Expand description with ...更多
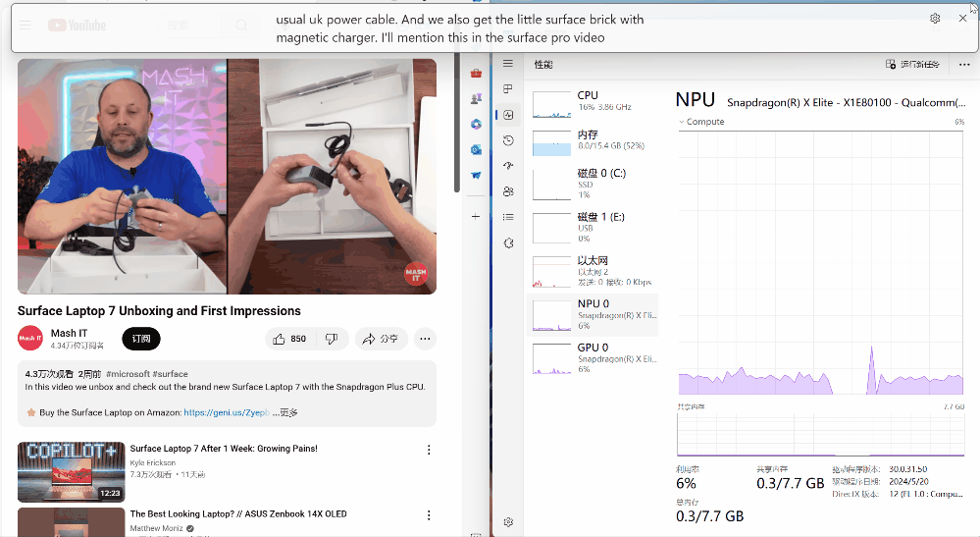This screenshot has width=980, height=537. coord(285,412)
